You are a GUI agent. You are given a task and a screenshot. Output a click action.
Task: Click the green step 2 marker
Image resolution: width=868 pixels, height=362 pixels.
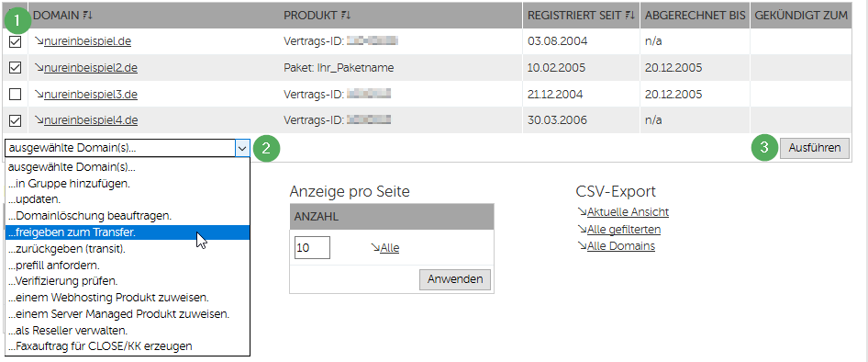click(x=266, y=148)
